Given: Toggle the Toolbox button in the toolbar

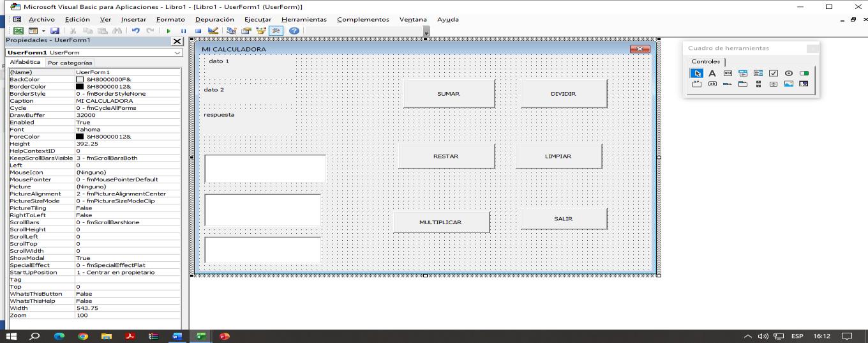Looking at the screenshot, I should (x=276, y=31).
